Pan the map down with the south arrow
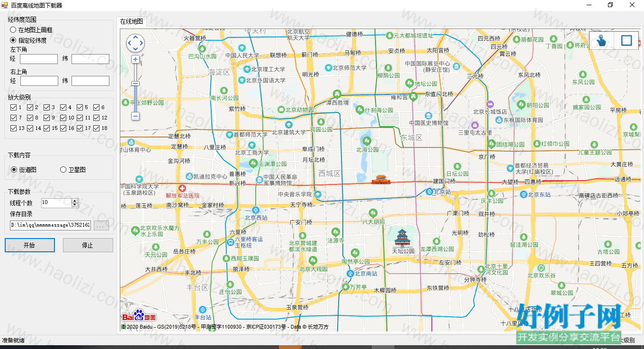Viewport: 644px width, 349px height. tap(135, 49)
